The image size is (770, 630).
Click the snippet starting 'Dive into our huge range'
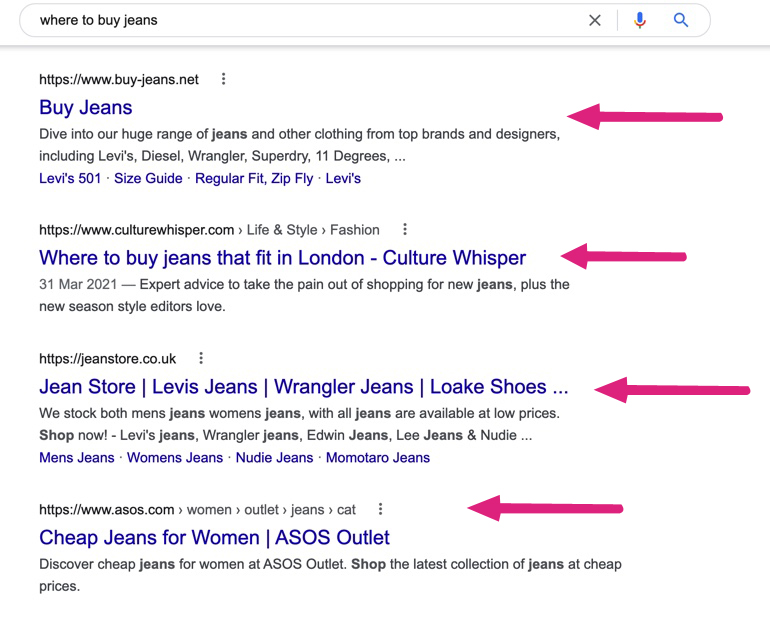[300, 145]
